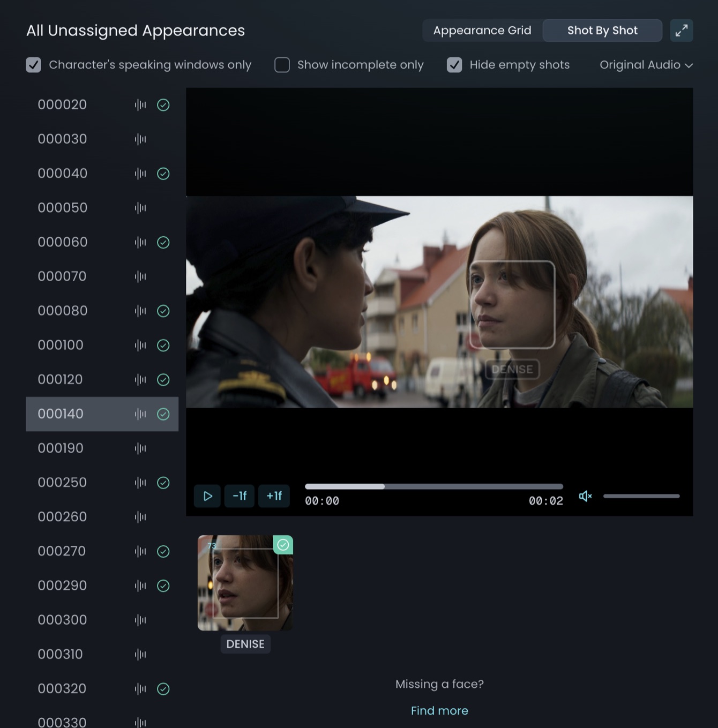The width and height of the screenshot is (718, 728).
Task: Click the green checkmark on shot 000040
Action: pos(163,174)
